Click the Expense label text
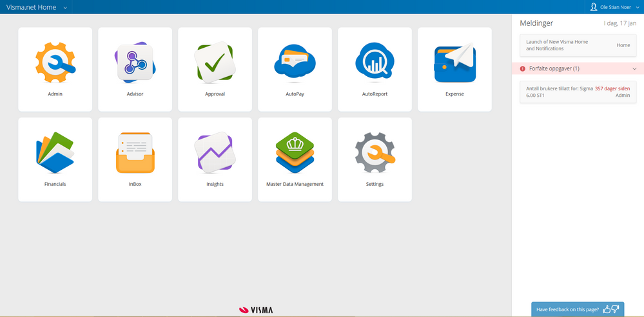Viewport: 644px width, 317px height. pos(454,94)
